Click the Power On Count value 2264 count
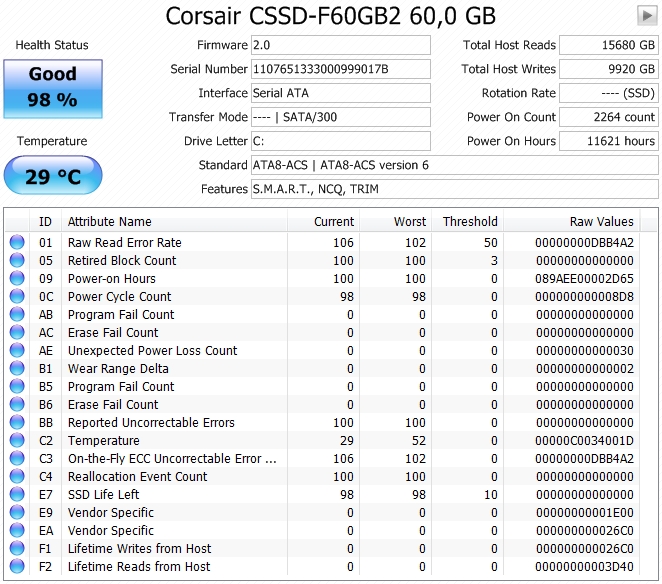Screen dimensions: 662x584 click(x=609, y=117)
